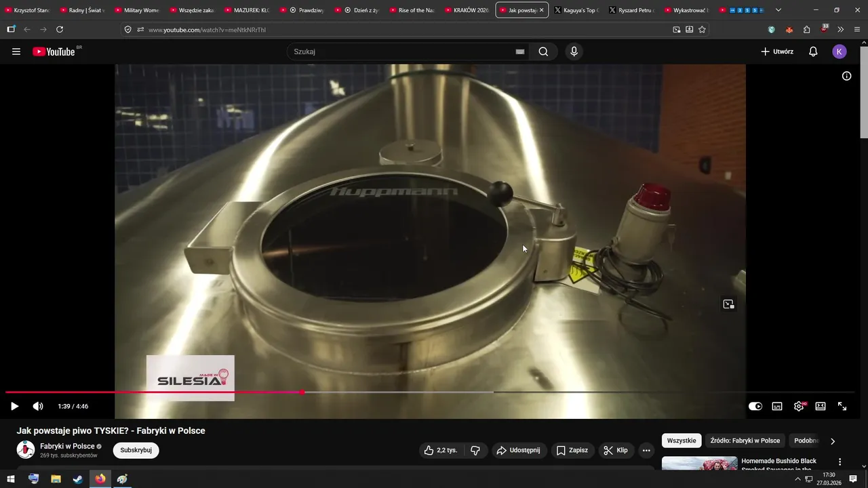Screen dimensions: 868x488
Task: Open Steam from the taskbar
Action: 78,479
